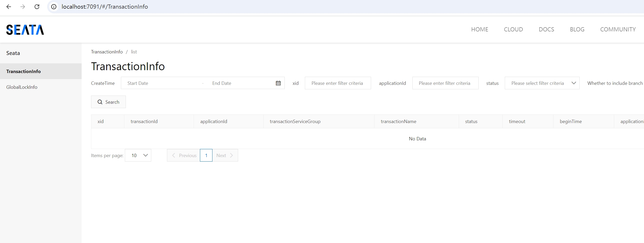Click the applicationId filter input field
The width and height of the screenshot is (644, 243).
click(x=445, y=83)
